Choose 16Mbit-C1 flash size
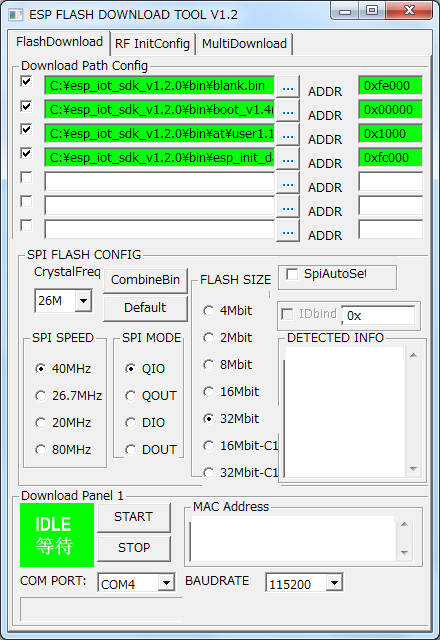Image resolution: width=440 pixels, height=640 pixels. coord(209,446)
